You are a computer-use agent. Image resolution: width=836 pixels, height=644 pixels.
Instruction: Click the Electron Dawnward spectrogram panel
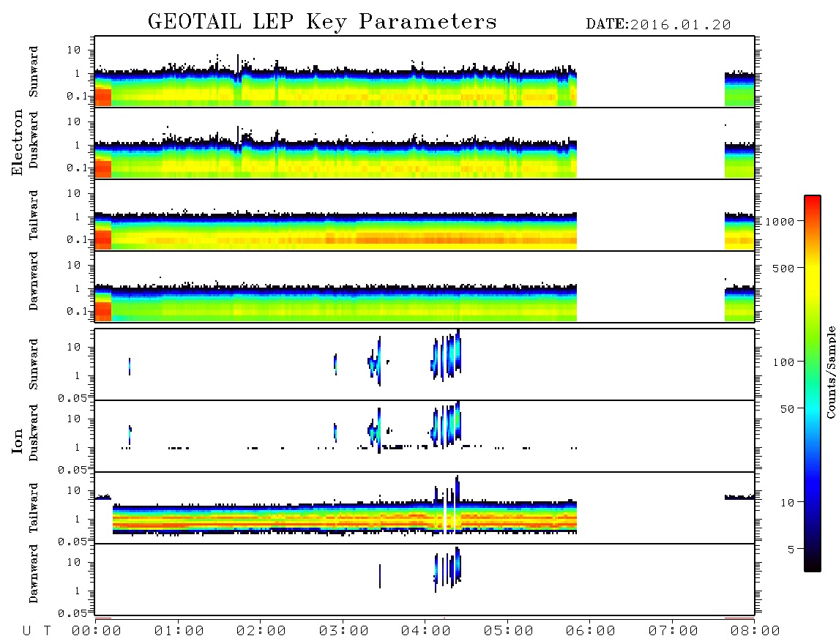(425, 287)
